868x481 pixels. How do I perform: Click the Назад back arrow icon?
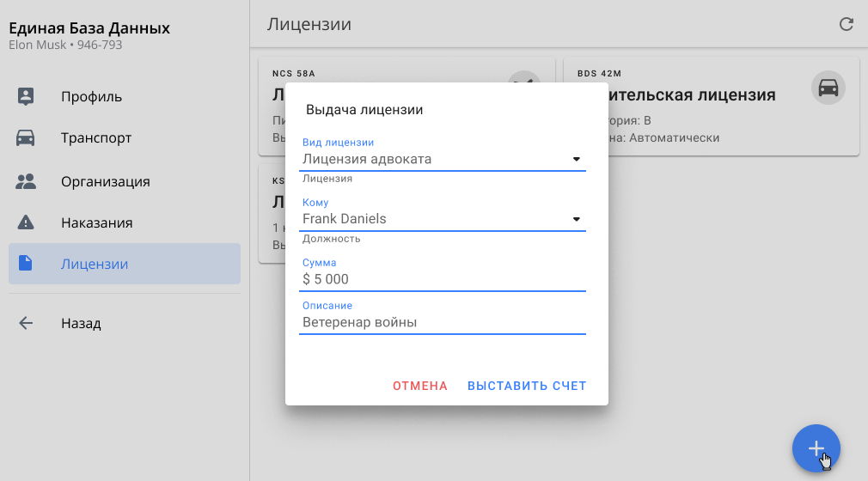coord(26,324)
